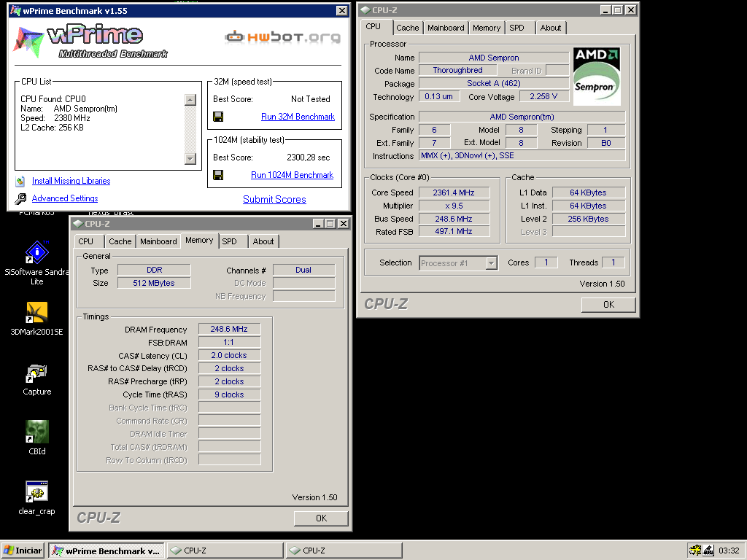The image size is (747, 560).
Task: Activate the first CPU-Z taskbar button
Action: (x=225, y=551)
